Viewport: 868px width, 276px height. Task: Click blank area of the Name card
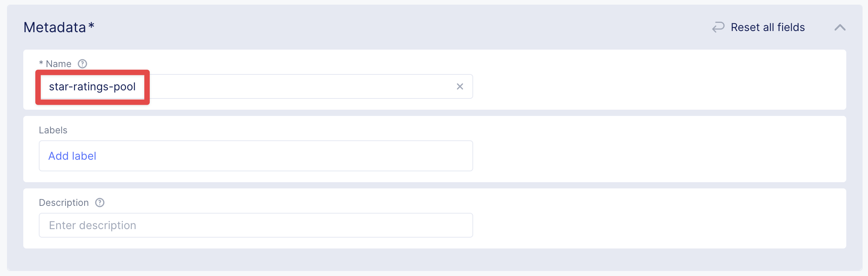tap(659, 80)
